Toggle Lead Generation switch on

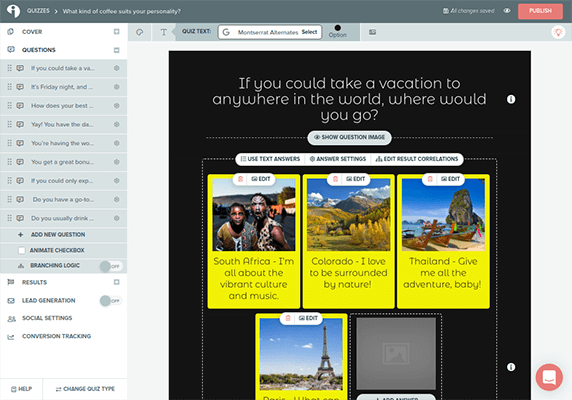click(111, 301)
